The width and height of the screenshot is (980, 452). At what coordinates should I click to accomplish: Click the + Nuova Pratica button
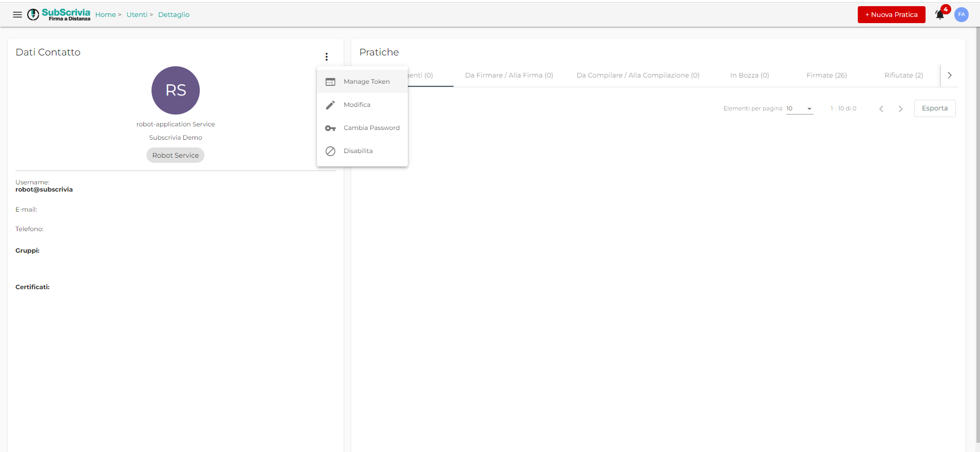coord(891,15)
